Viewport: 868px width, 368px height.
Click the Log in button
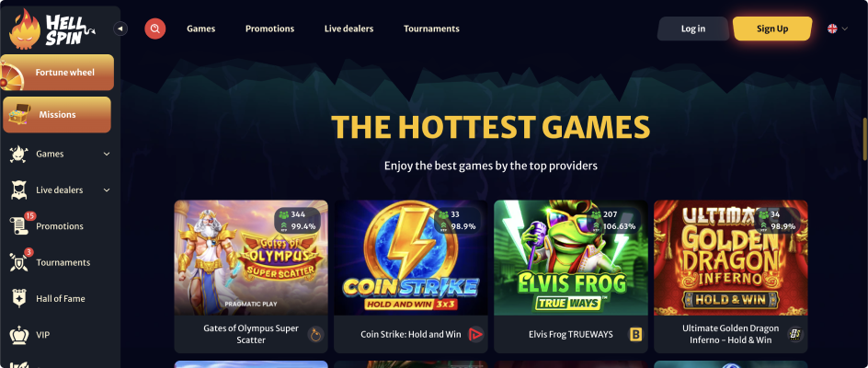(693, 29)
